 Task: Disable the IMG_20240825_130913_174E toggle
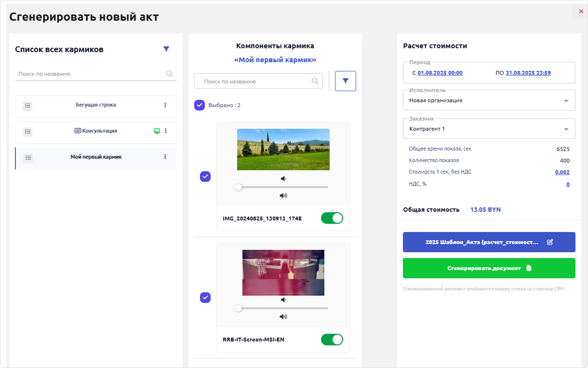pos(332,218)
